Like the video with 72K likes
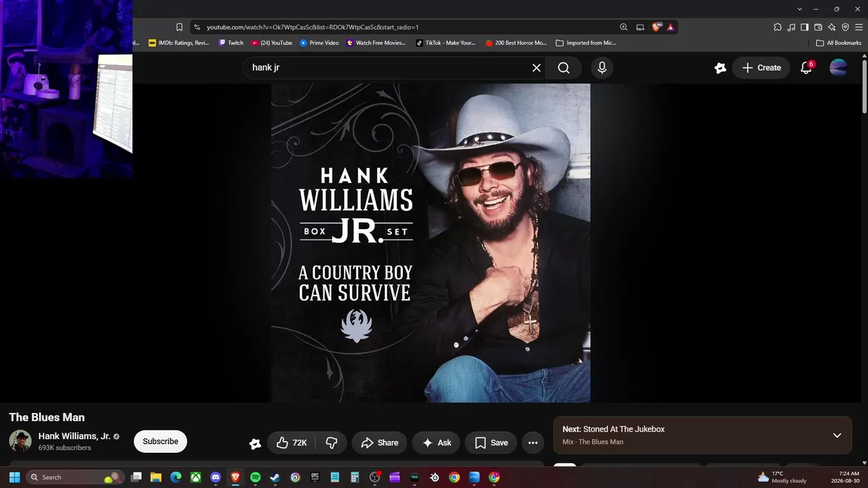This screenshot has width=868, height=488. pyautogui.click(x=292, y=443)
